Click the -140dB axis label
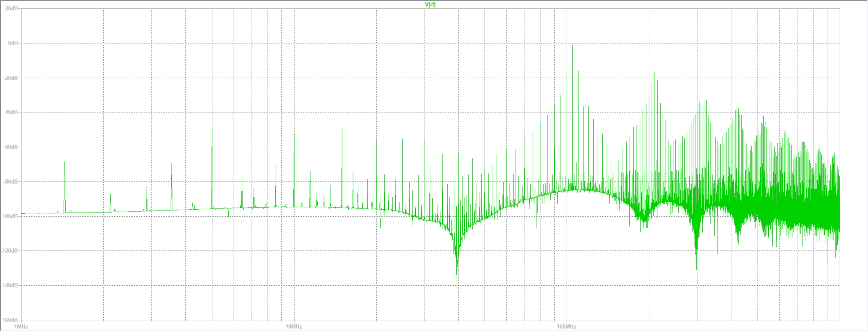Image resolution: width=868 pixels, height=331 pixels. (10, 285)
